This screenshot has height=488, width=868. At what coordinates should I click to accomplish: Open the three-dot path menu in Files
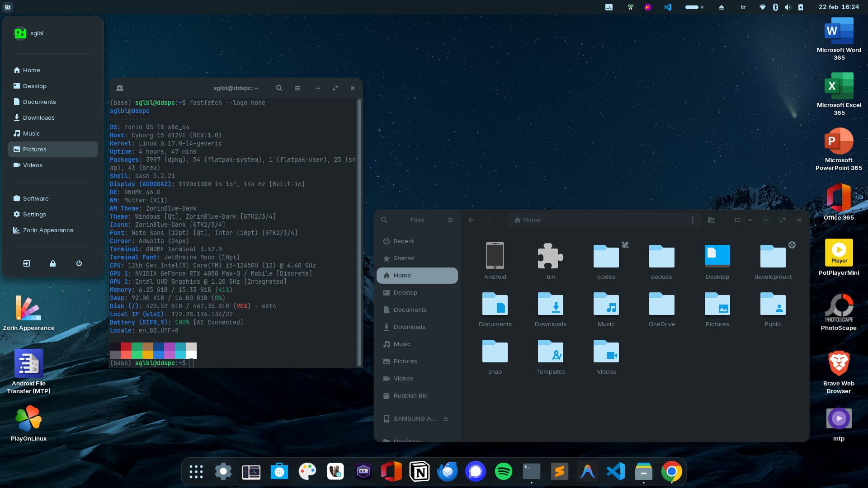pyautogui.click(x=692, y=220)
